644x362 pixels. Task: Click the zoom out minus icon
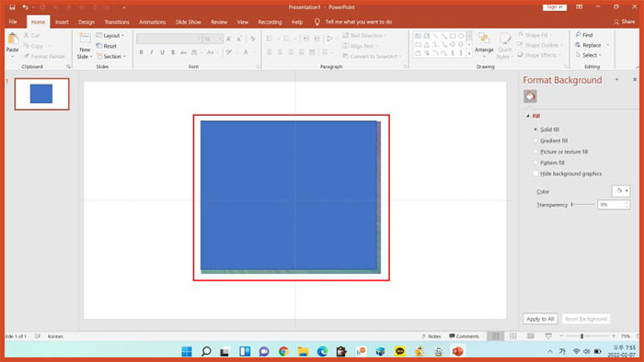[561, 336]
